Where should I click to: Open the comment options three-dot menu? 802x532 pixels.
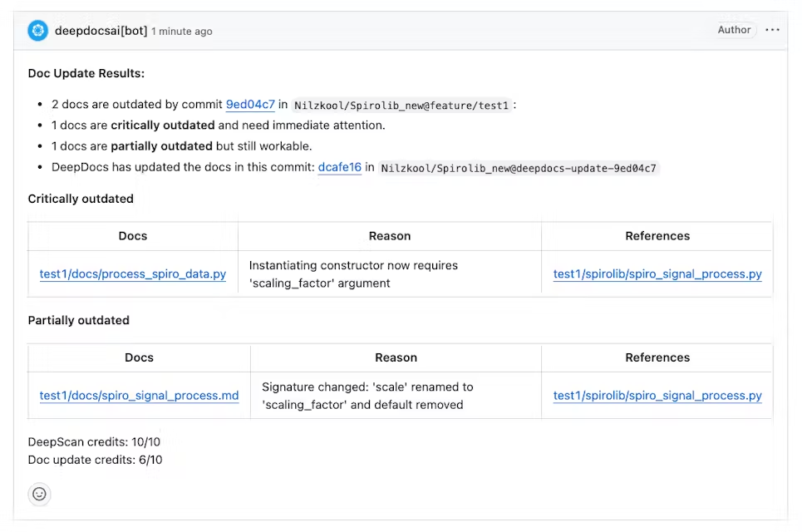772,30
